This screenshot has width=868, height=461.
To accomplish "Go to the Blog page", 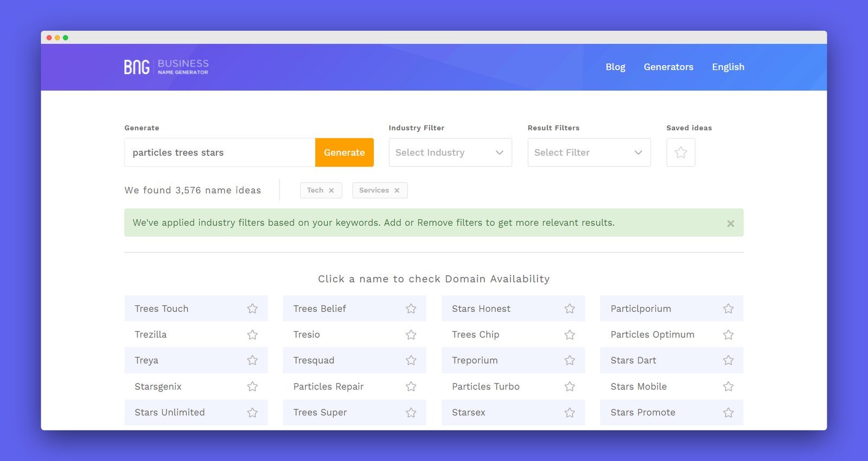I will coord(615,67).
